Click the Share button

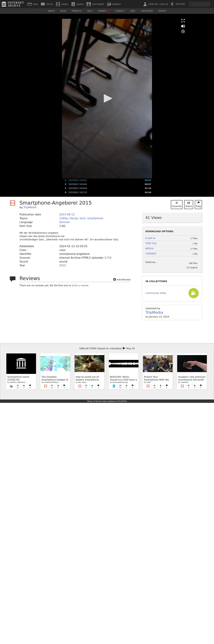coord(188,205)
